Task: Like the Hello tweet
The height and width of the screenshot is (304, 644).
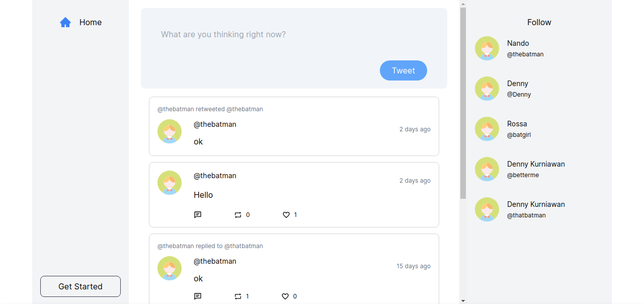Action: tap(286, 215)
